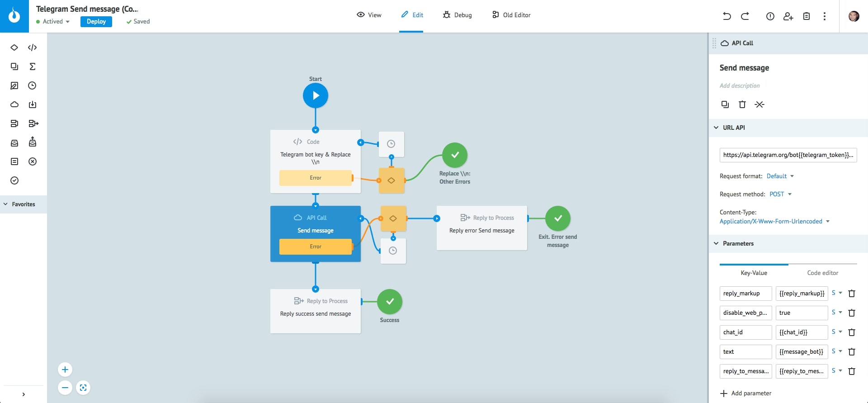Click the zoom out minus button
The image size is (868, 403).
click(65, 388)
